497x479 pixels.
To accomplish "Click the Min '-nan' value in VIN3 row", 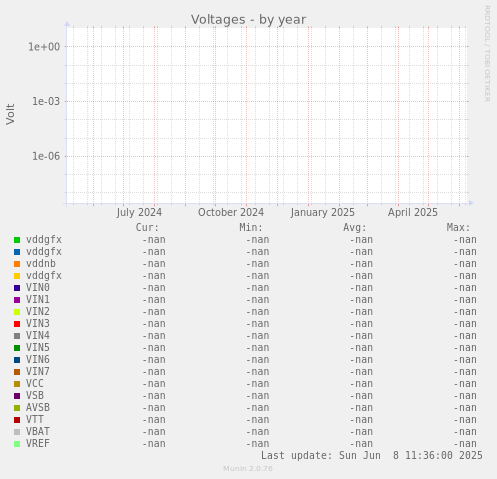I will click(x=257, y=324).
